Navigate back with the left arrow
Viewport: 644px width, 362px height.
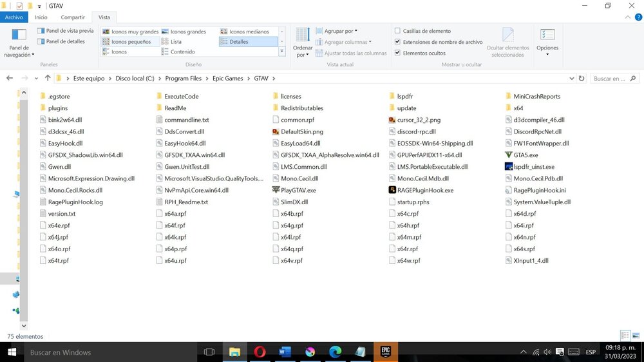click(10, 78)
